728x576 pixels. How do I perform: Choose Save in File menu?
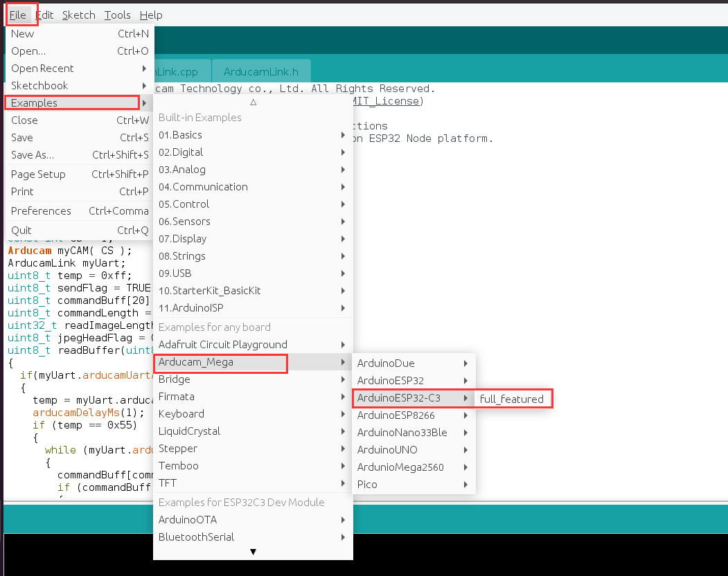pos(80,137)
